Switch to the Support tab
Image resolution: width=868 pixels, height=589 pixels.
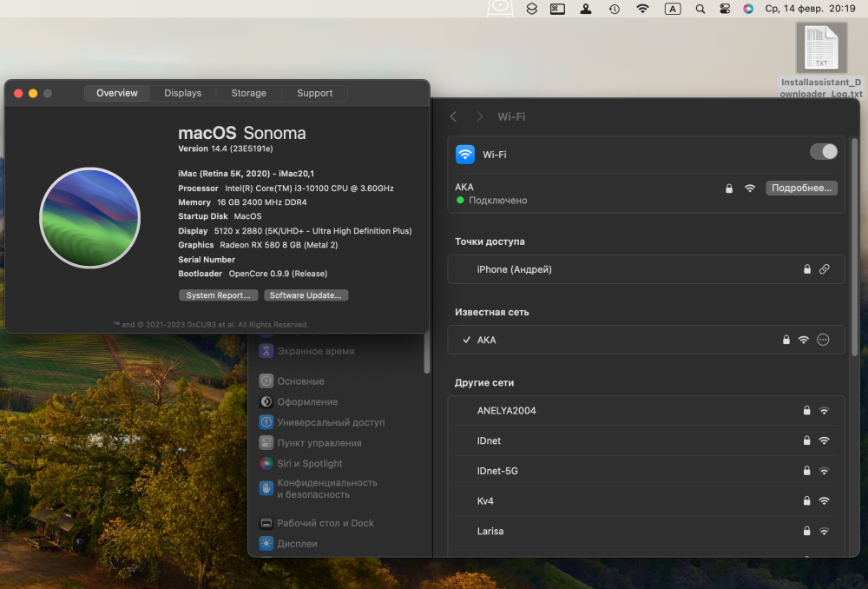pos(314,93)
